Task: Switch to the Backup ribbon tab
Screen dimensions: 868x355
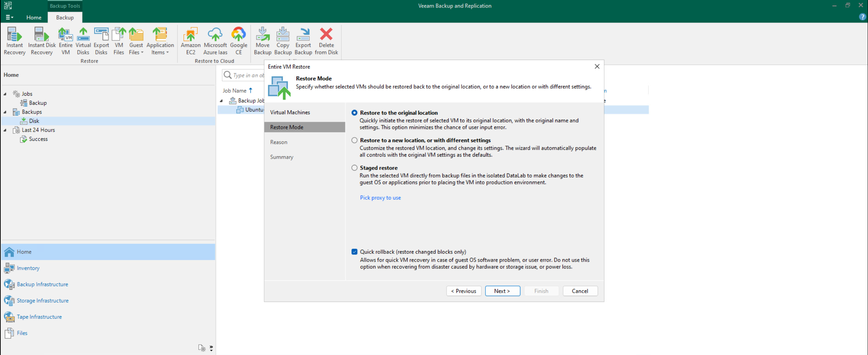Action: pyautogui.click(x=65, y=17)
